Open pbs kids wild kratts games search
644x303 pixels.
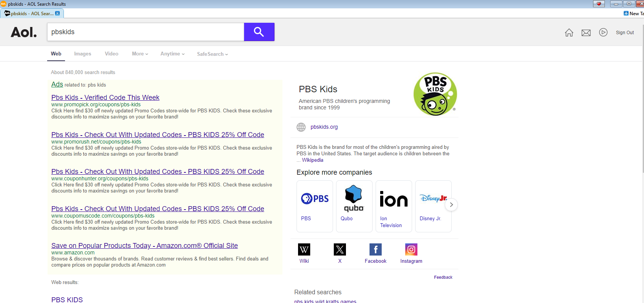[x=325, y=301]
